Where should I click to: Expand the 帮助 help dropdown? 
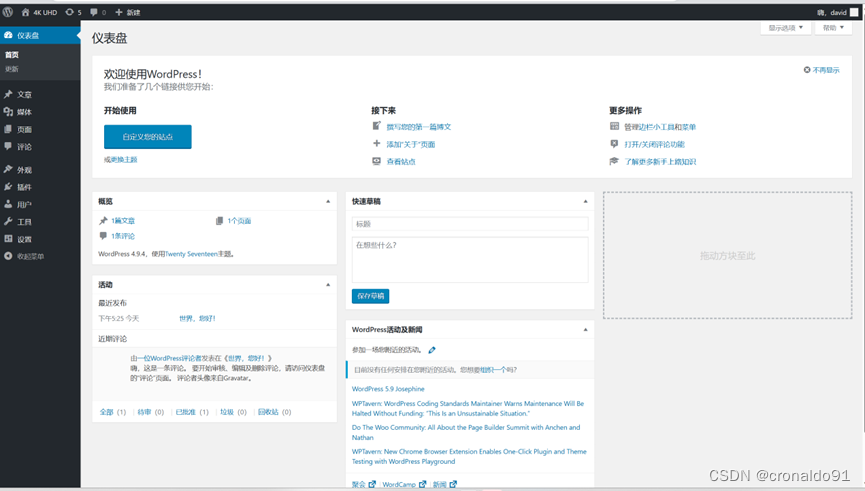(833, 28)
